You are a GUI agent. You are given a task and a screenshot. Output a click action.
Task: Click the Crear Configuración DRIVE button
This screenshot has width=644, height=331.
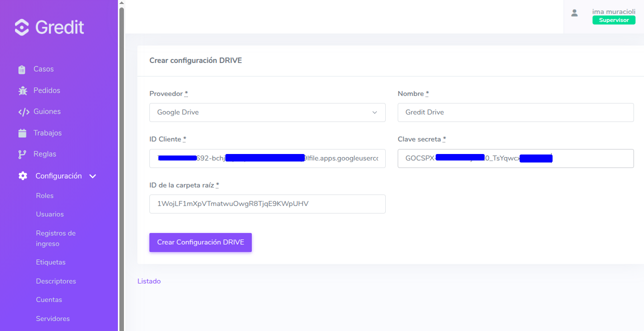tap(200, 242)
